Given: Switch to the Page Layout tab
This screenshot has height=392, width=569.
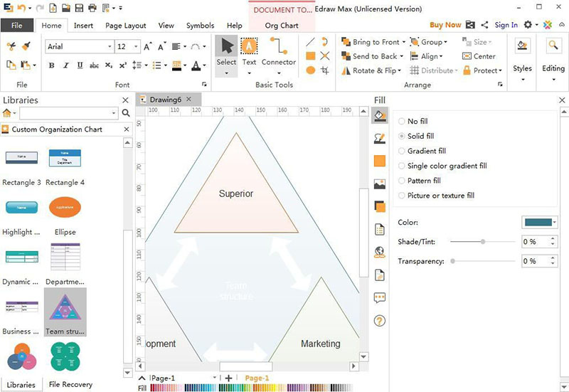Looking at the screenshot, I should click(125, 26).
